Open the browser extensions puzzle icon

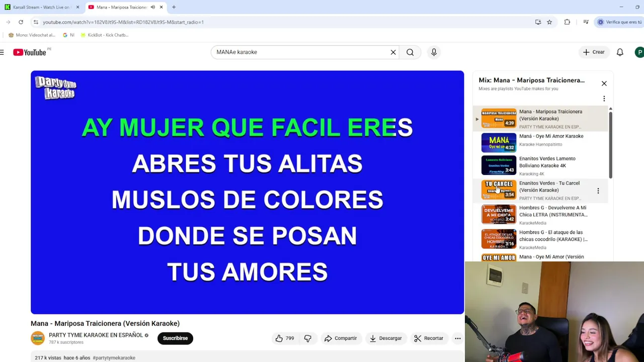point(567,22)
